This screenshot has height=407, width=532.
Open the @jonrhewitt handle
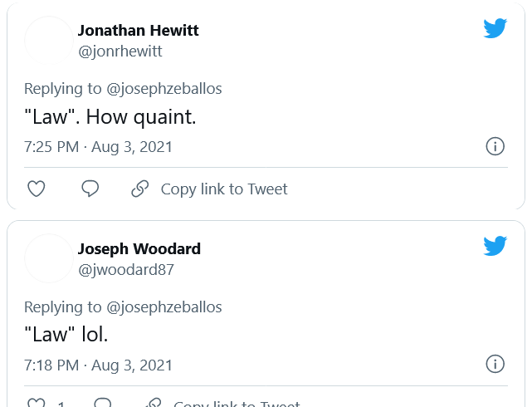pyautogui.click(x=120, y=51)
